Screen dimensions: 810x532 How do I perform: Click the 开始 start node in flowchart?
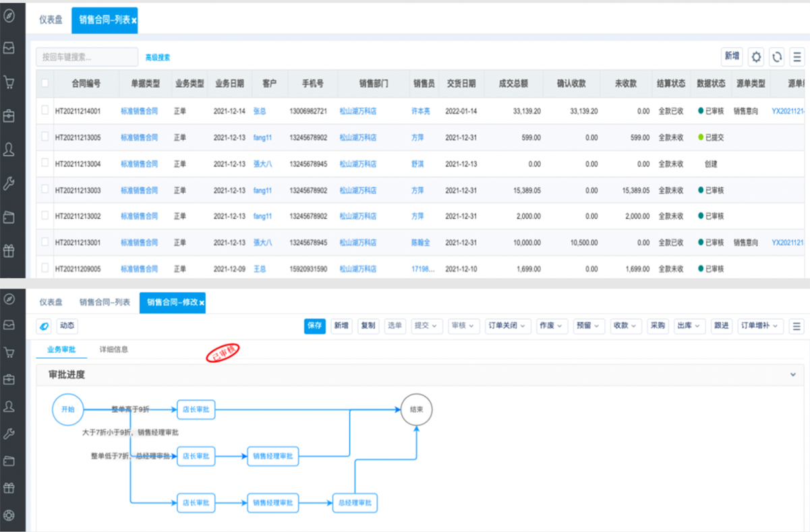[x=68, y=409]
